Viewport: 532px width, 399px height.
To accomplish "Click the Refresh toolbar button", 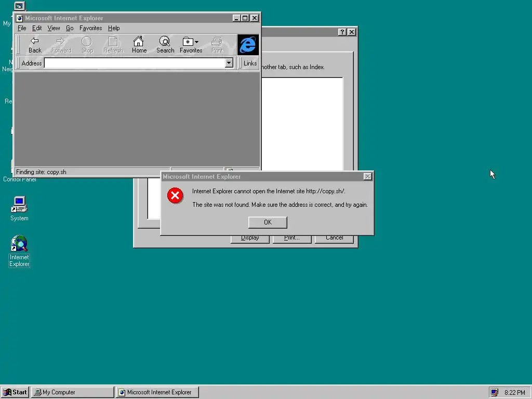I will [x=113, y=45].
